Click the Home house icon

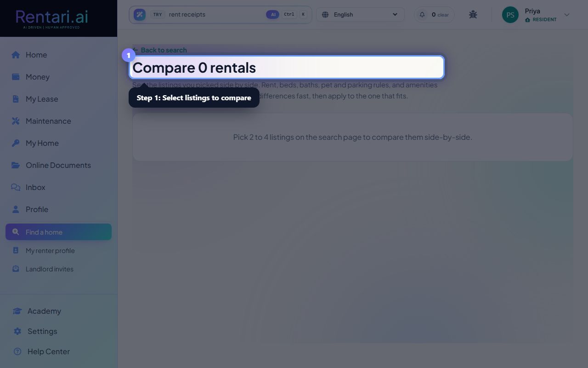[x=16, y=55]
